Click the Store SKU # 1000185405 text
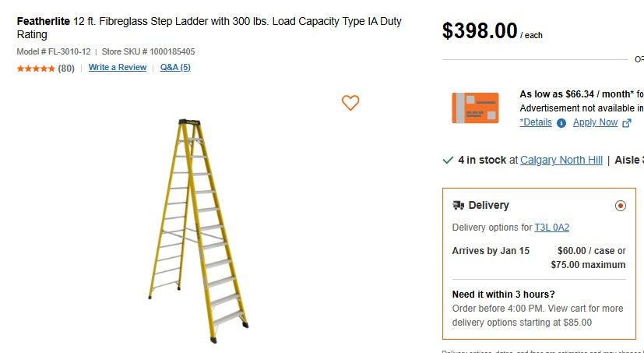 click(x=149, y=52)
